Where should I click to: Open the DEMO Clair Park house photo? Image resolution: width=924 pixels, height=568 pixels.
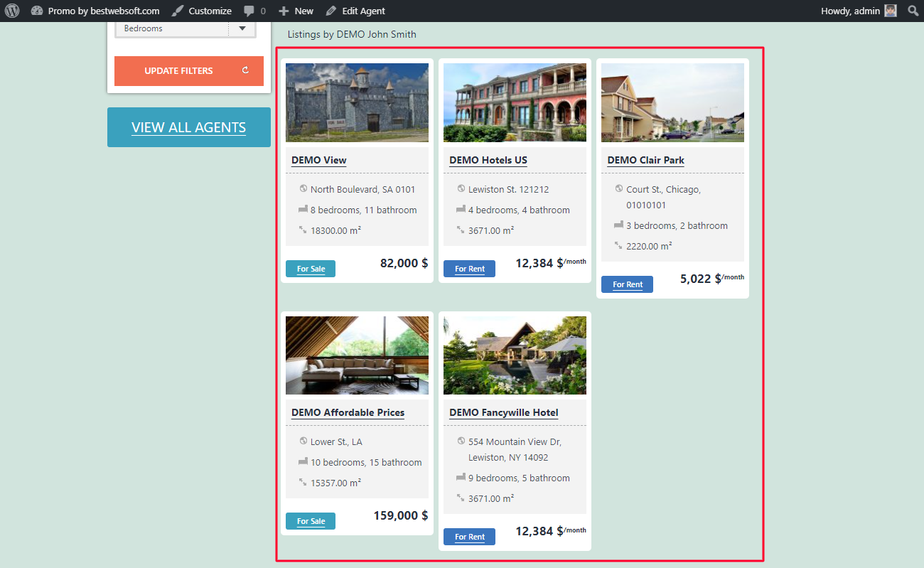coord(672,102)
